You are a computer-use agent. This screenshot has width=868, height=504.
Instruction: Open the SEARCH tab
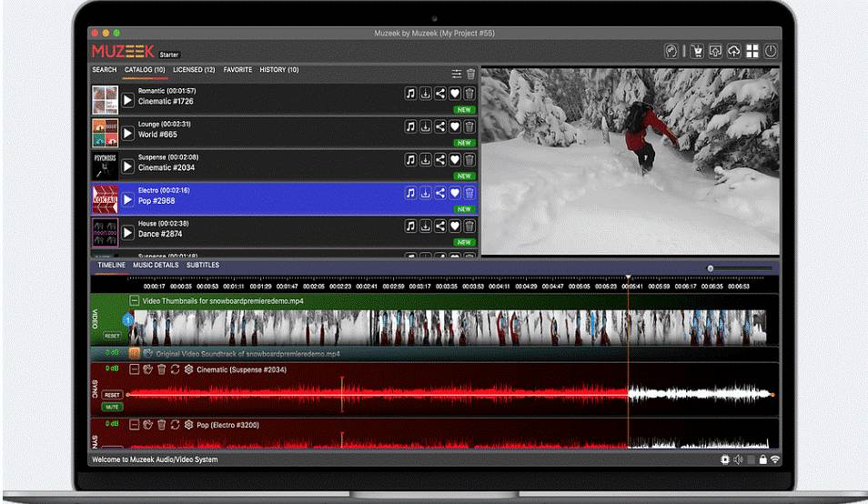coord(105,70)
